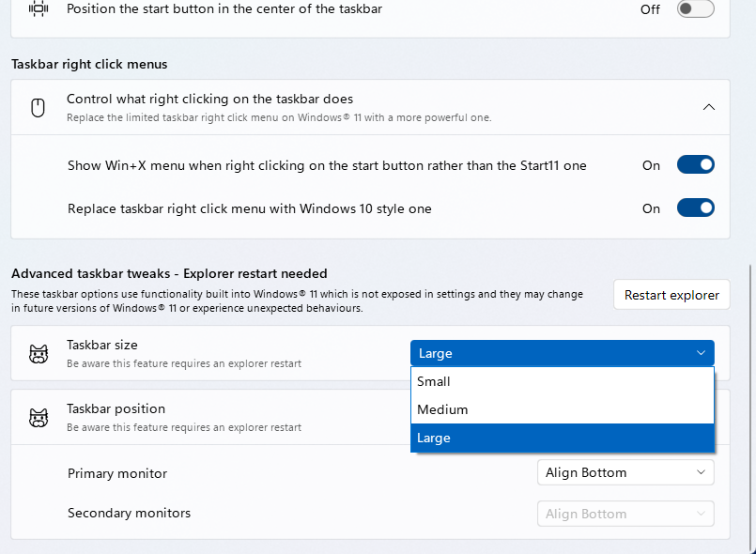Select Small taskbar size
This screenshot has width=756, height=554.
coord(562,381)
